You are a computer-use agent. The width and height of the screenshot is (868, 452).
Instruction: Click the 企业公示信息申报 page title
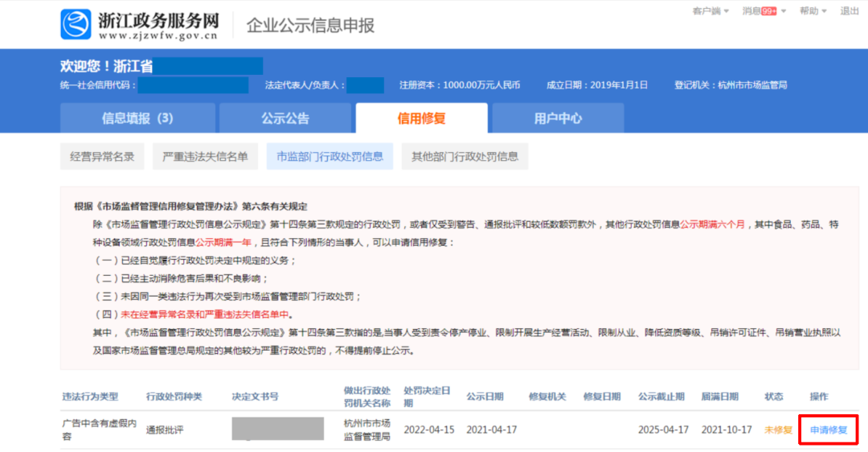[x=310, y=25]
